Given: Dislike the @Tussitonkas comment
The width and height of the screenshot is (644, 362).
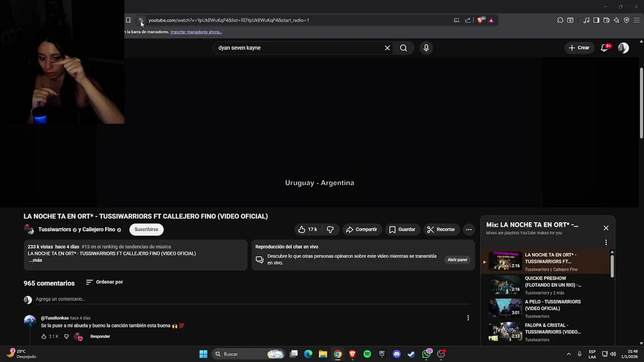Looking at the screenshot, I should point(66,336).
